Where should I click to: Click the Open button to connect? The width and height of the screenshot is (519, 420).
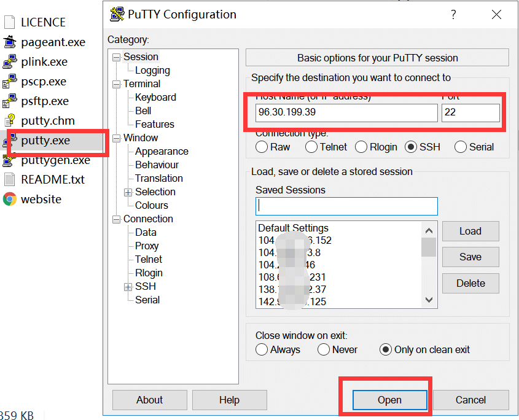pyautogui.click(x=389, y=400)
